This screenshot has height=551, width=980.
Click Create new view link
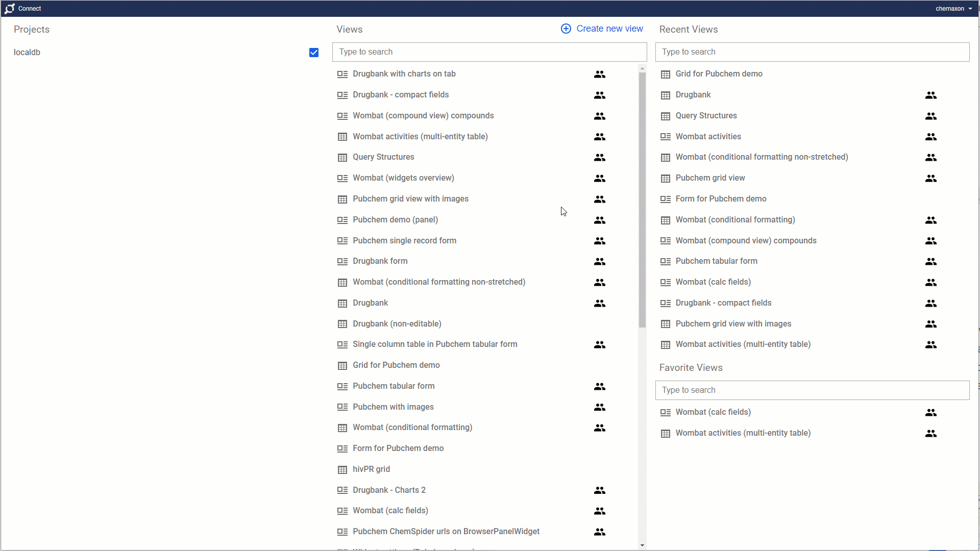click(609, 29)
